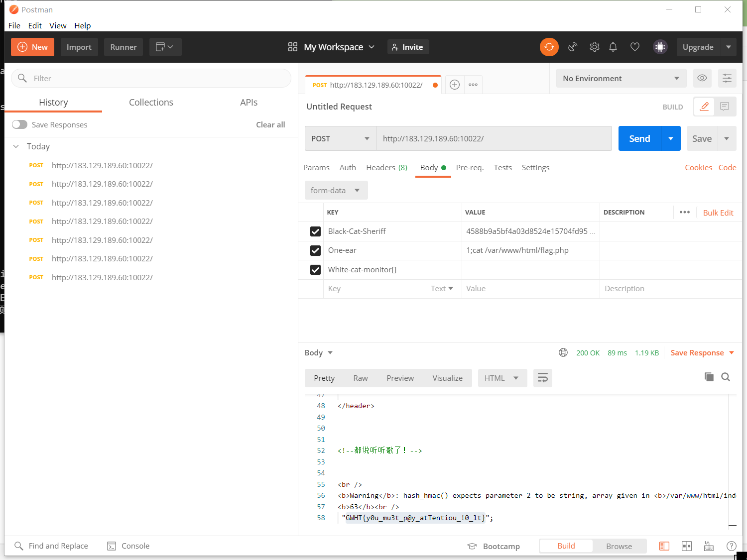
Task: Open the comments icon
Action: pyautogui.click(x=725, y=107)
